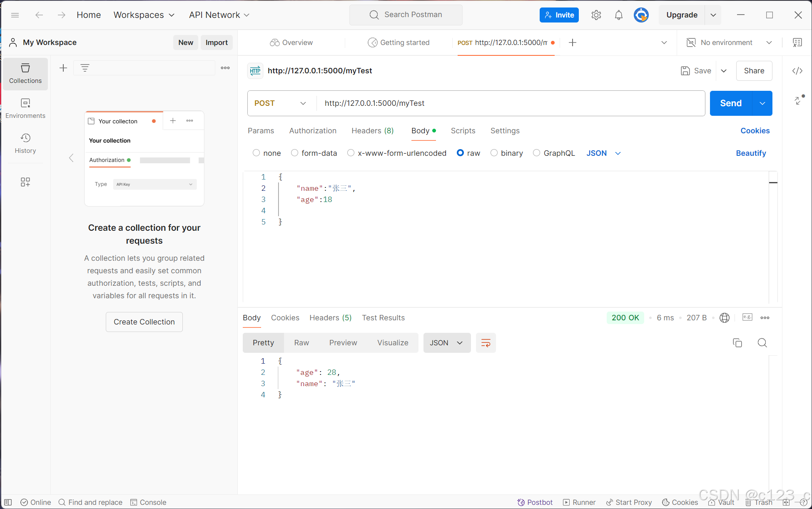Select the binary body option
The height and width of the screenshot is (509, 812).
point(494,153)
